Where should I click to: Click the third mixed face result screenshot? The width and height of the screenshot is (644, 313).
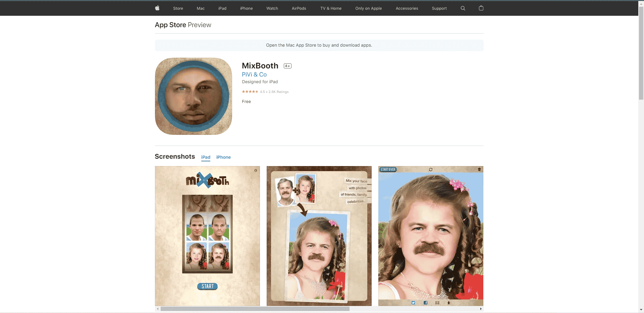(431, 236)
